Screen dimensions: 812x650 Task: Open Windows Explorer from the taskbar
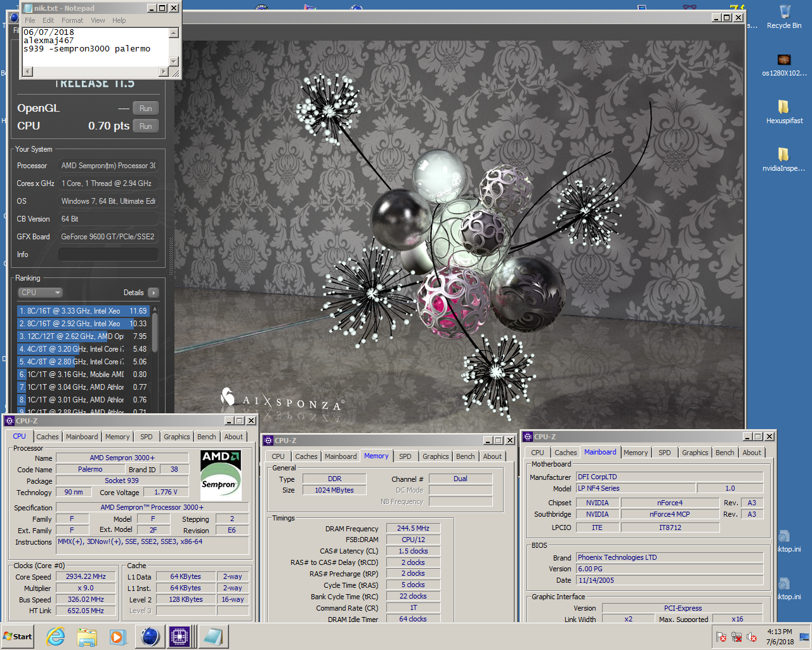[87, 637]
